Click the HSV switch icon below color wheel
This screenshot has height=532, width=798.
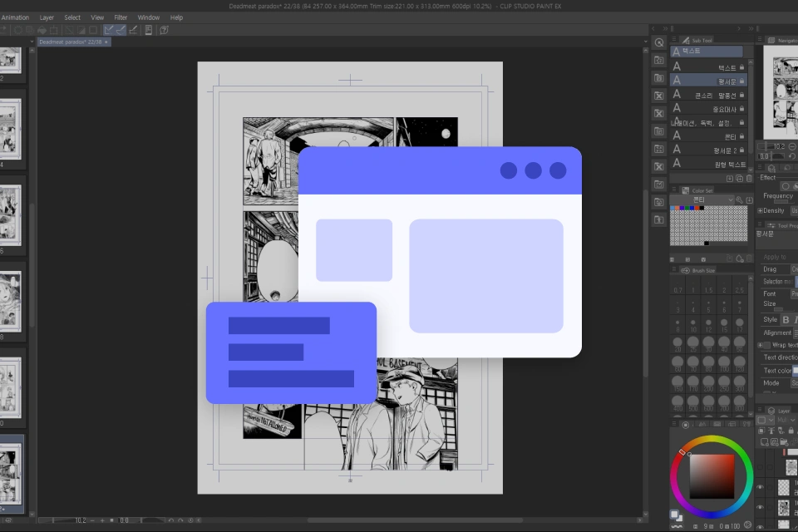(747, 525)
